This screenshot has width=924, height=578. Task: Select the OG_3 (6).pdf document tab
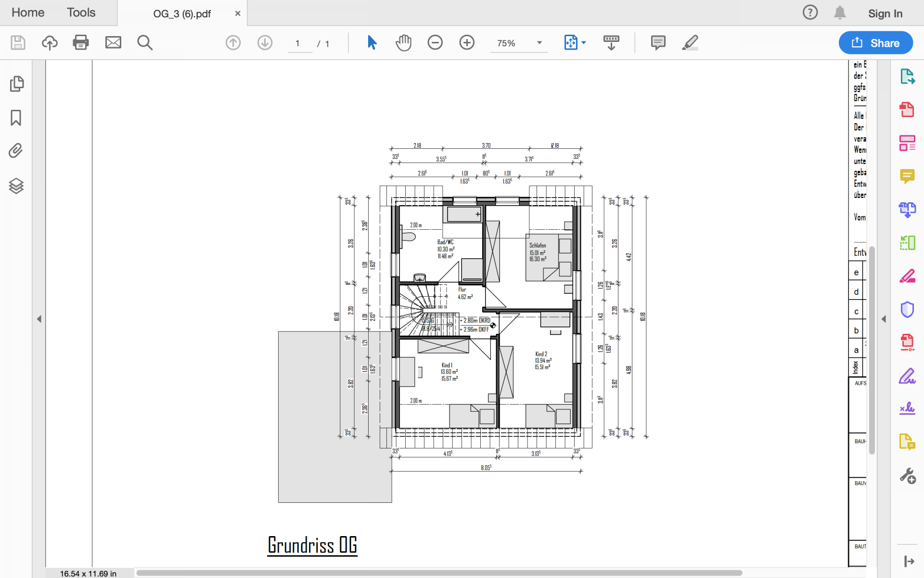pos(182,13)
